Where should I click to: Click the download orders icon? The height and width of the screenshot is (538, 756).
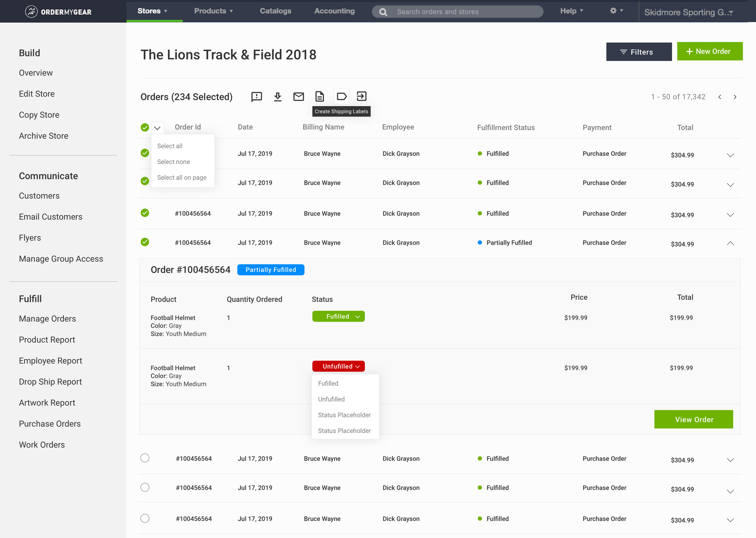point(278,97)
